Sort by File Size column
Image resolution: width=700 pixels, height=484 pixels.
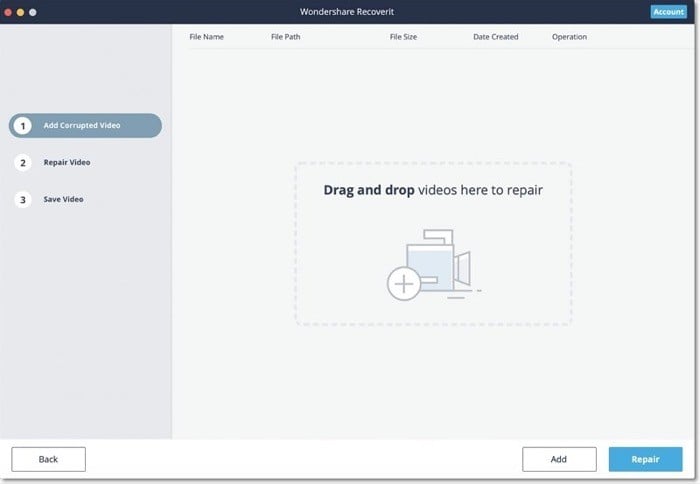[x=403, y=37]
